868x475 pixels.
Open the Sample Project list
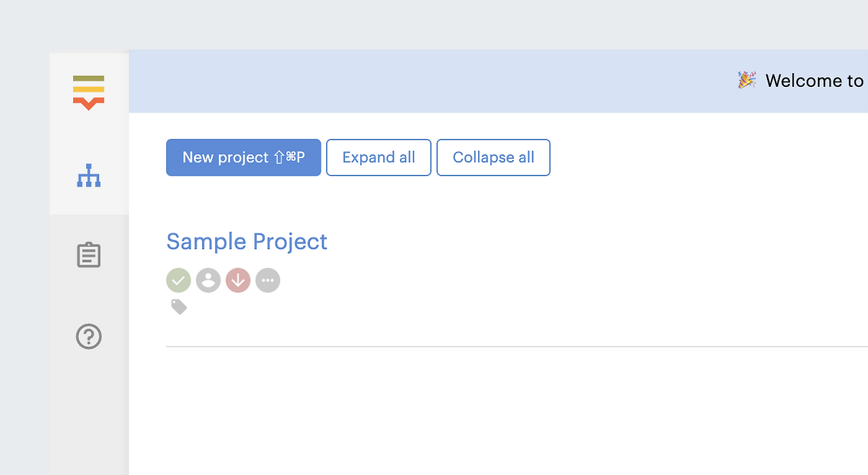coord(247,242)
